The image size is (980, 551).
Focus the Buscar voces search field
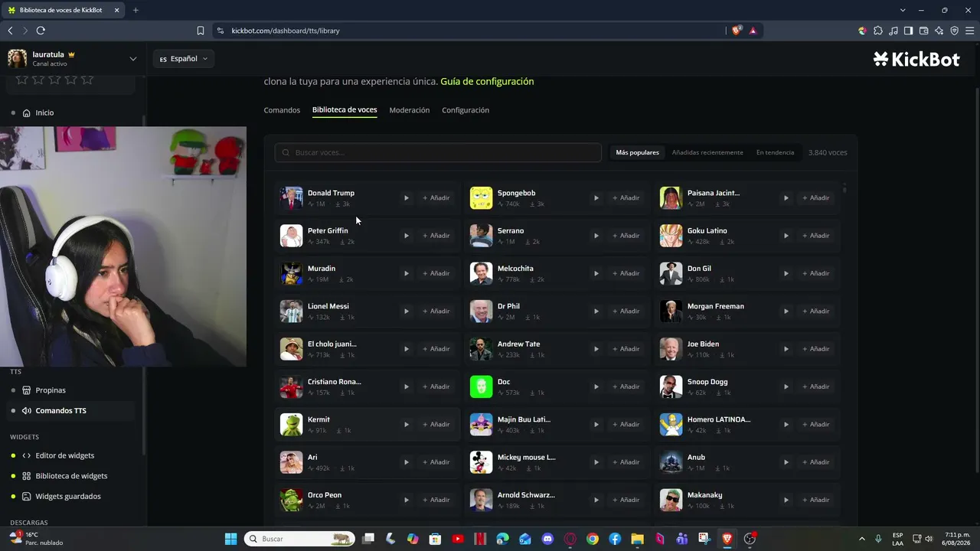click(x=438, y=152)
